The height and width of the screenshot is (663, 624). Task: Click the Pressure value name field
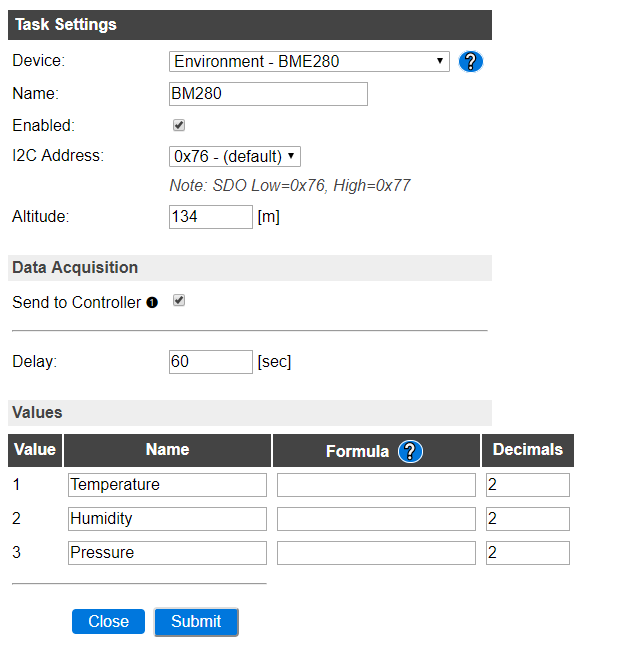[x=167, y=553]
